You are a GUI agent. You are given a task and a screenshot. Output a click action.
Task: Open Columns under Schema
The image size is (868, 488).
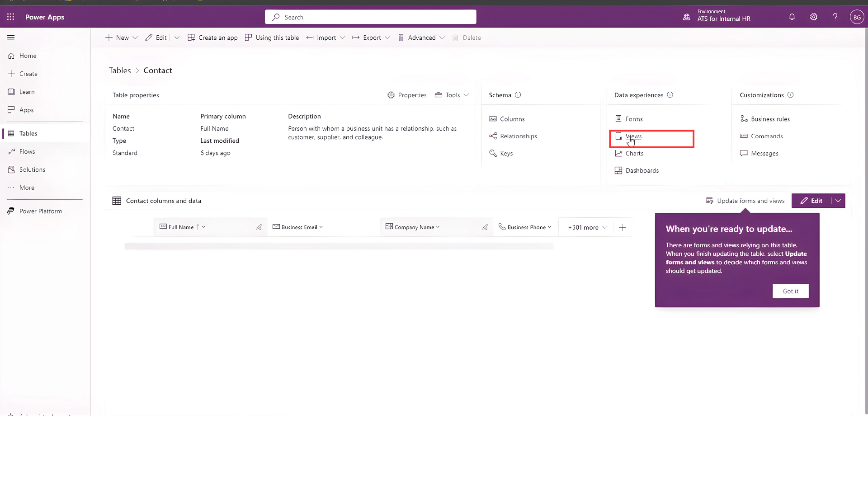pos(507,119)
